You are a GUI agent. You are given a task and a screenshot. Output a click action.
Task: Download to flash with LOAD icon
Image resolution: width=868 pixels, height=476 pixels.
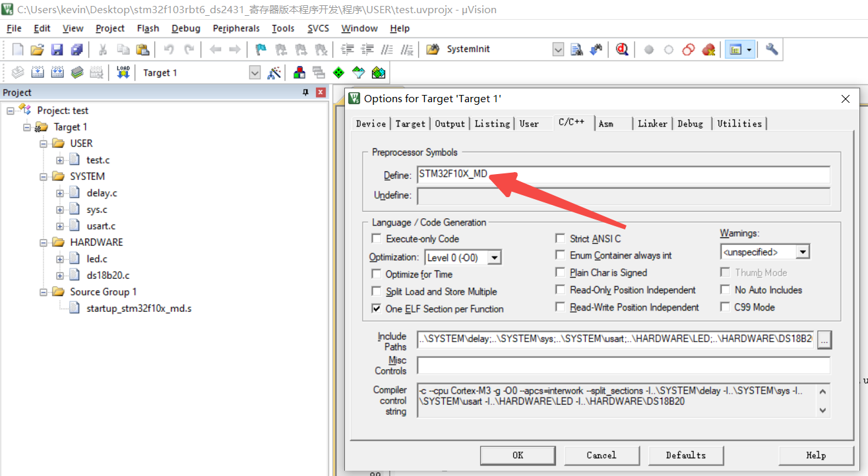click(123, 73)
